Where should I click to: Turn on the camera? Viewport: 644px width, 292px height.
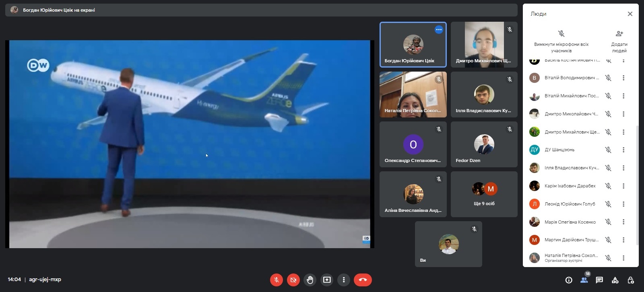[293, 280]
